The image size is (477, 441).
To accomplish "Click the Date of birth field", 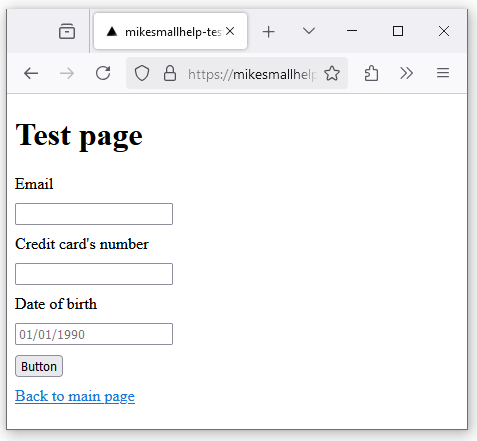I will [94, 334].
